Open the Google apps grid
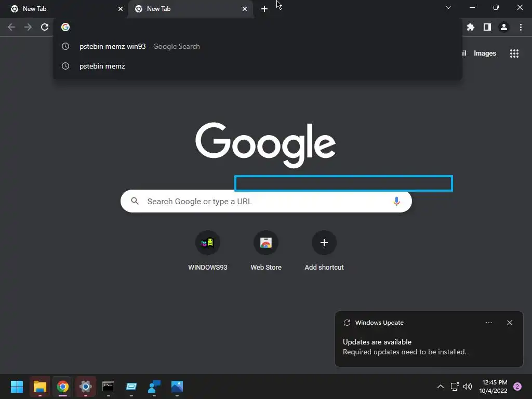Image resolution: width=532 pixels, height=399 pixels. tap(514, 54)
